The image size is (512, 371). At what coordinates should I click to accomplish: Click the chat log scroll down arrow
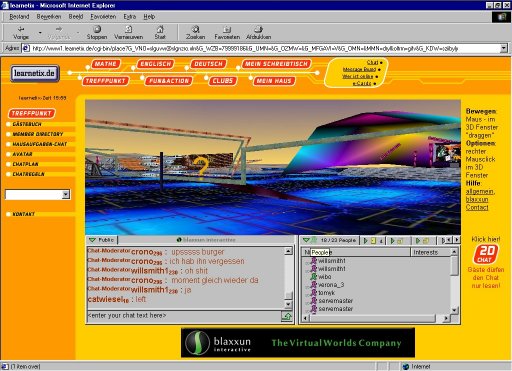pos(288,304)
